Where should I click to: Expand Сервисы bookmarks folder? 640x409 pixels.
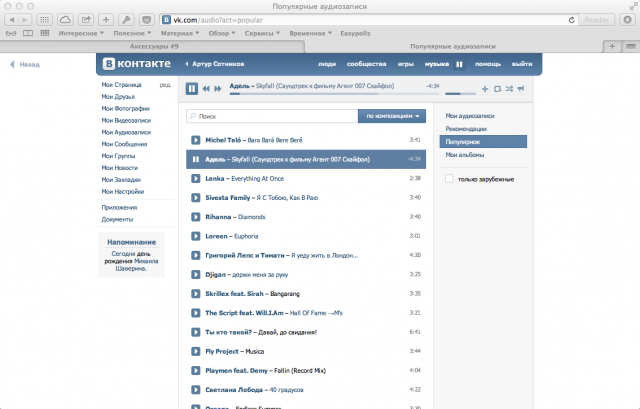click(262, 33)
